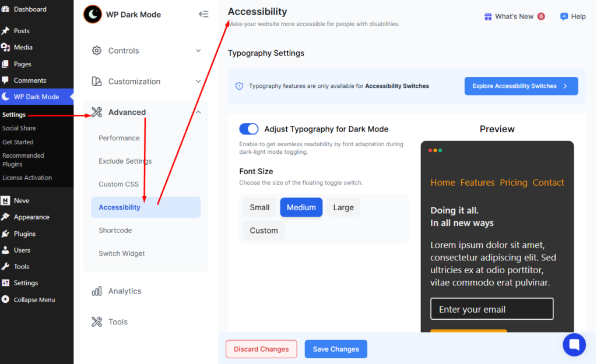This screenshot has width=597, height=364.
Task: Click the Customization palette icon
Action: [97, 82]
